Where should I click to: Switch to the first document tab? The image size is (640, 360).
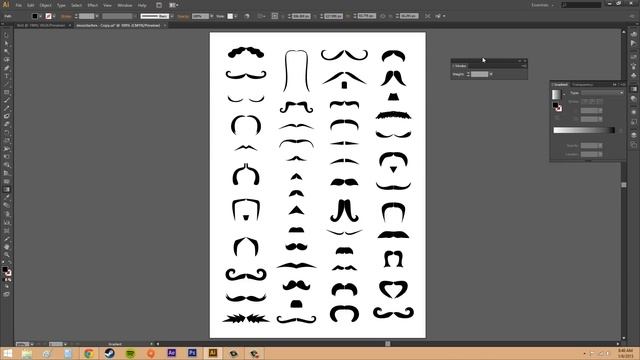pos(41,25)
